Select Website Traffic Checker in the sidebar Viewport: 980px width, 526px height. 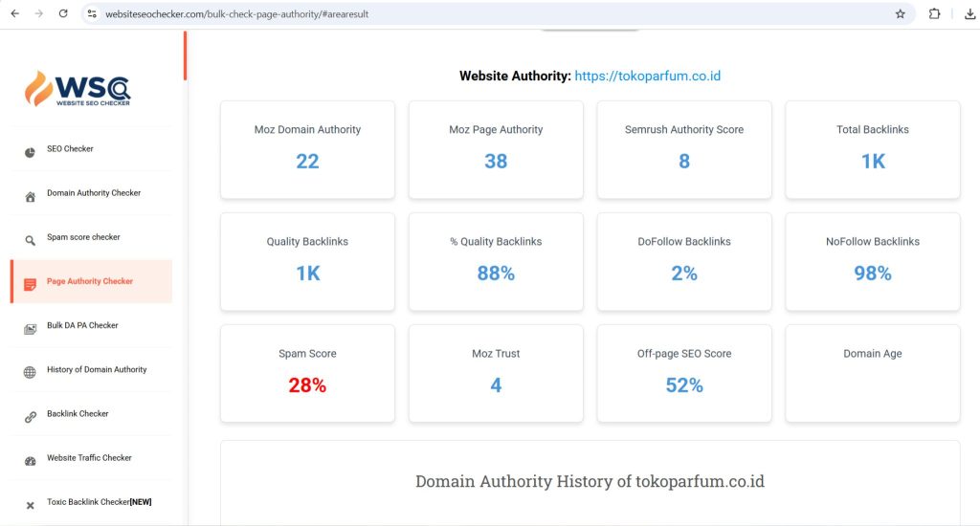(89, 458)
